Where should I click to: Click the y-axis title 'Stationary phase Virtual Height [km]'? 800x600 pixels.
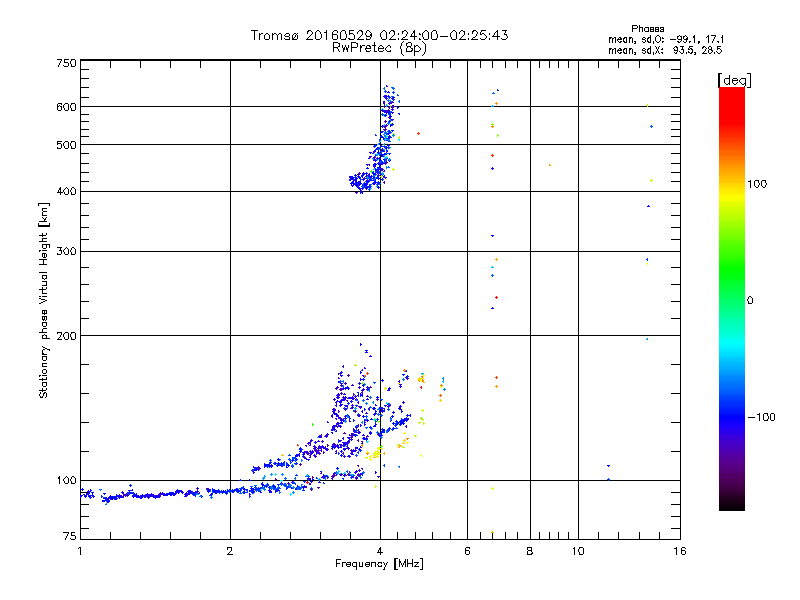[x=44, y=300]
